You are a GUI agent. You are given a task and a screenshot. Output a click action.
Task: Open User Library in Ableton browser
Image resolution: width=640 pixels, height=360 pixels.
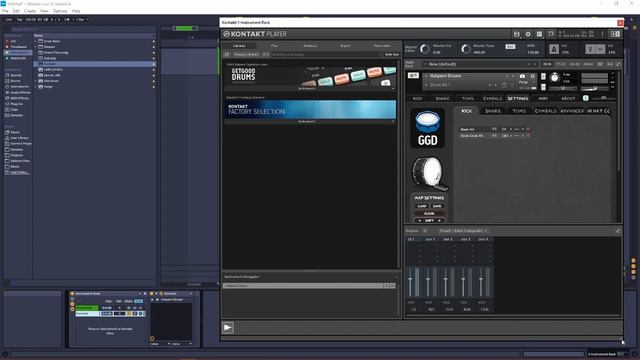(19, 138)
